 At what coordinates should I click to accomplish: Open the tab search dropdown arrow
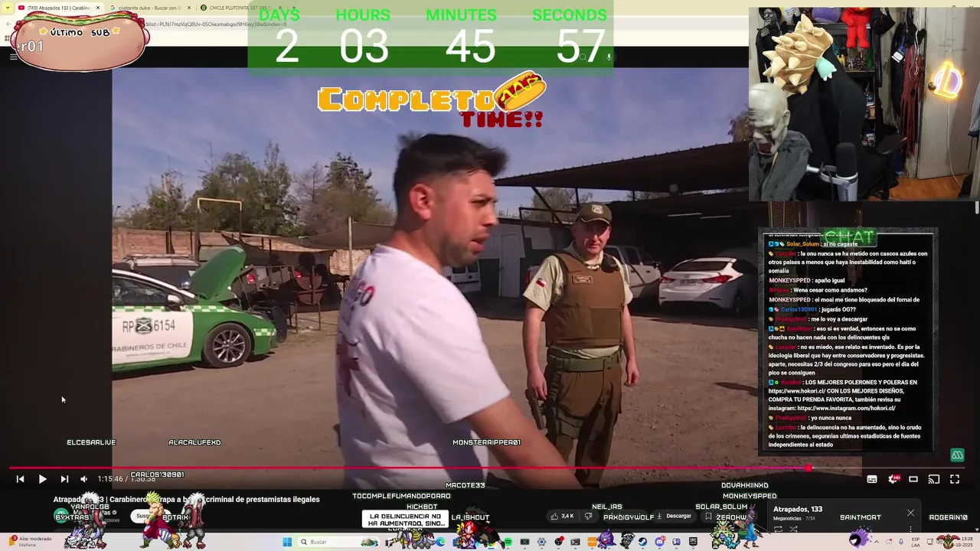8,8
